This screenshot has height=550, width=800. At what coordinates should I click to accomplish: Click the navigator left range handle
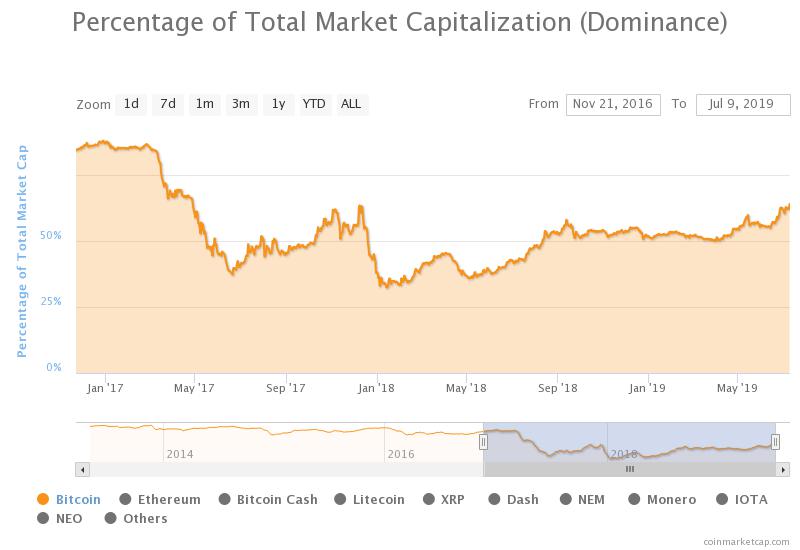(483, 442)
